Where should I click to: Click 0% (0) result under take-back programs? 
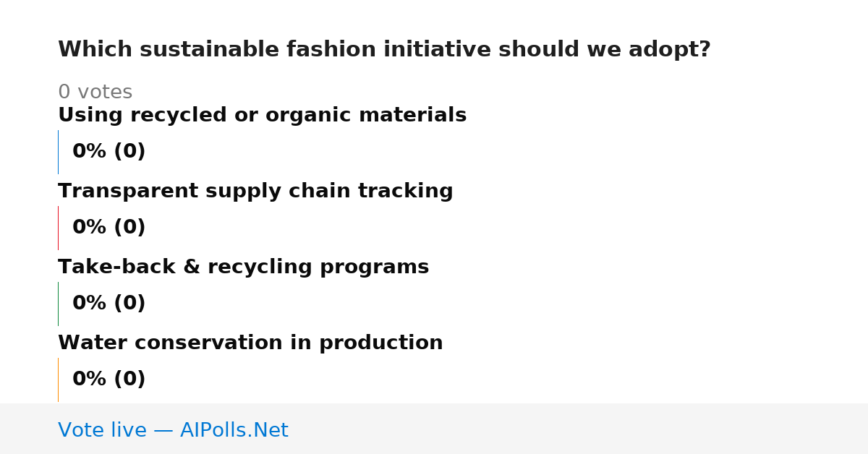109,304
